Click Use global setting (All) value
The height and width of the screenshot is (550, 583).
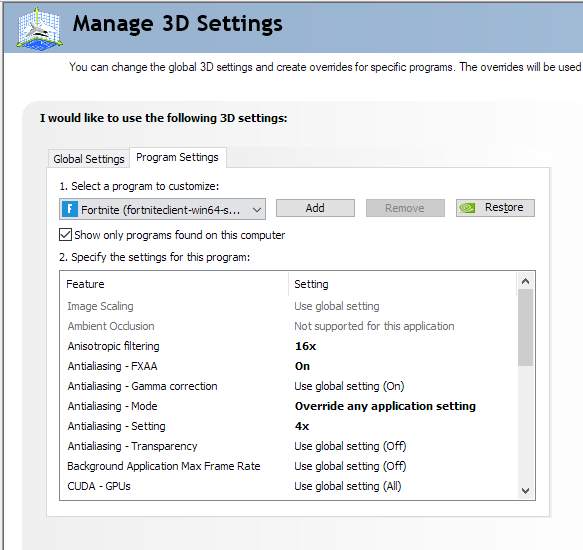(x=348, y=486)
